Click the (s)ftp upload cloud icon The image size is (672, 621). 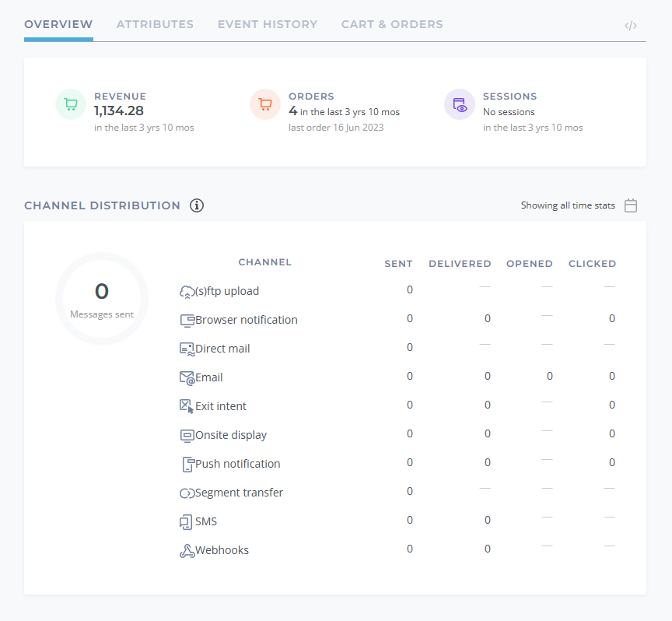pos(187,292)
